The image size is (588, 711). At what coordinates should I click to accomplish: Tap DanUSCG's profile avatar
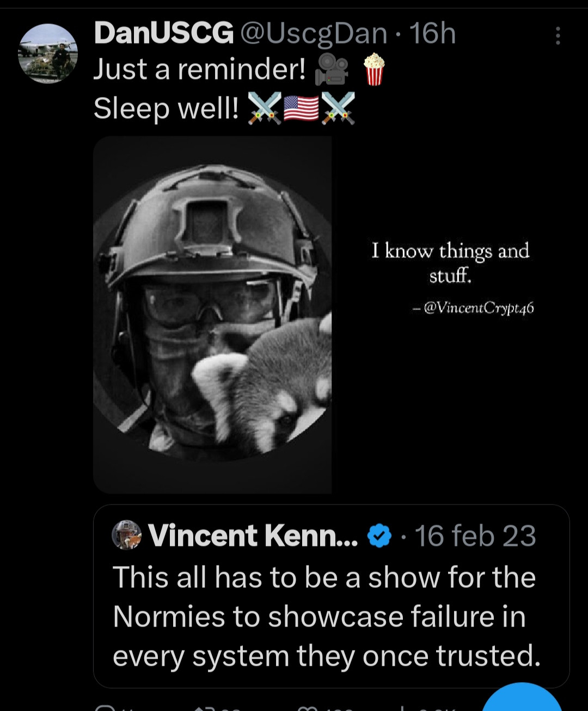click(x=48, y=53)
